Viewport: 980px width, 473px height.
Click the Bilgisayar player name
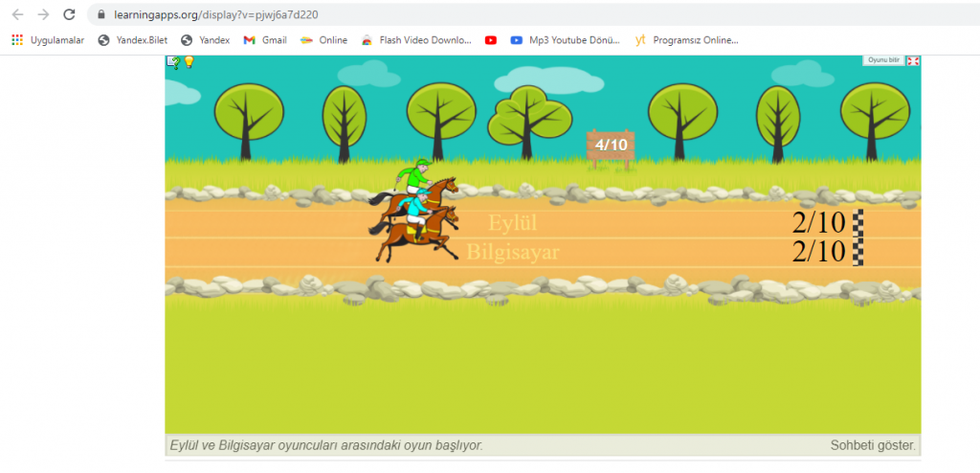point(513,252)
